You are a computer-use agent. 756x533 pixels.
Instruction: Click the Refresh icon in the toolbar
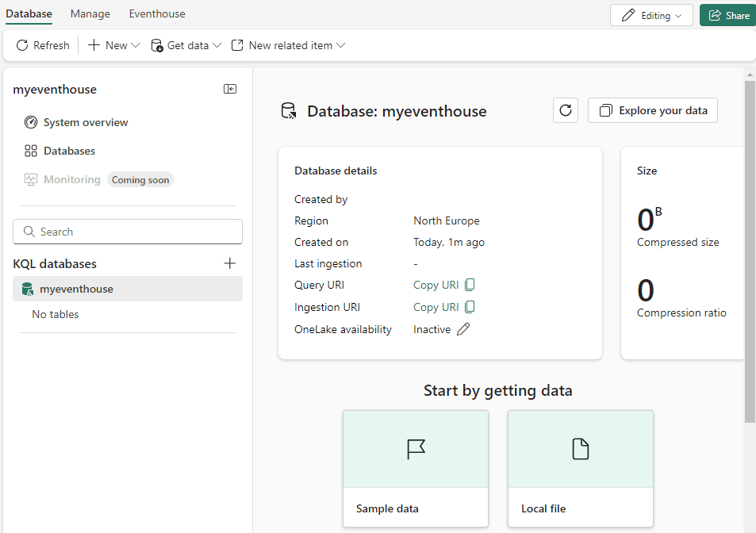tap(22, 45)
